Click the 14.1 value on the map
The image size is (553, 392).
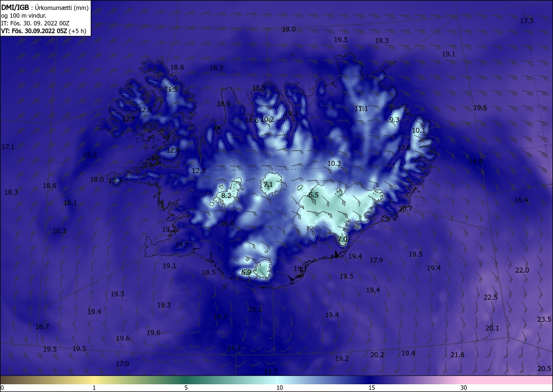click(182, 244)
